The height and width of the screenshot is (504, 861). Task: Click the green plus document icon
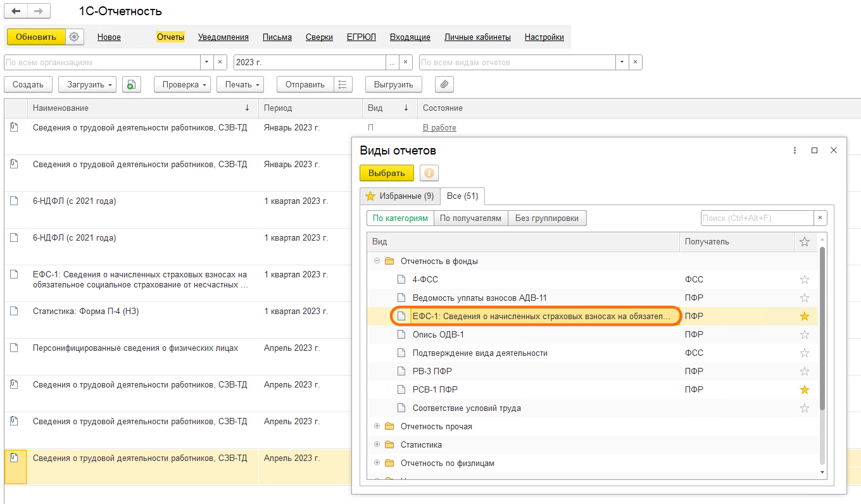[x=131, y=84]
